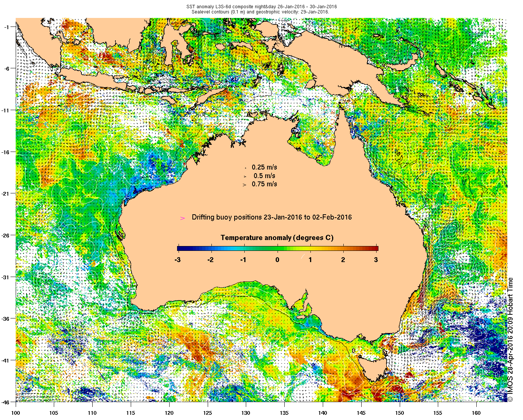Image resolution: width=523 pixels, height=420 pixels.
Task: Click the 100 longitude axis label
Action: (16, 413)
